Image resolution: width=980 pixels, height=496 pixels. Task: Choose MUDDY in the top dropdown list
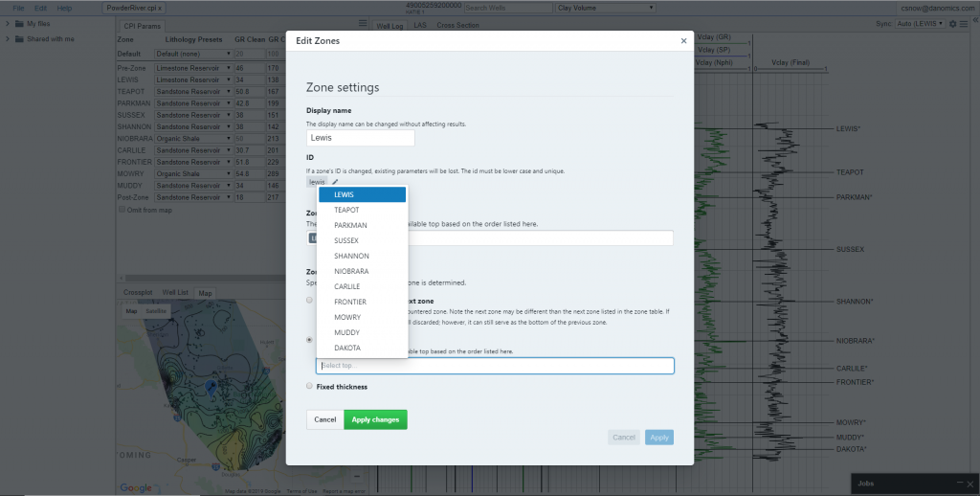(x=363, y=333)
